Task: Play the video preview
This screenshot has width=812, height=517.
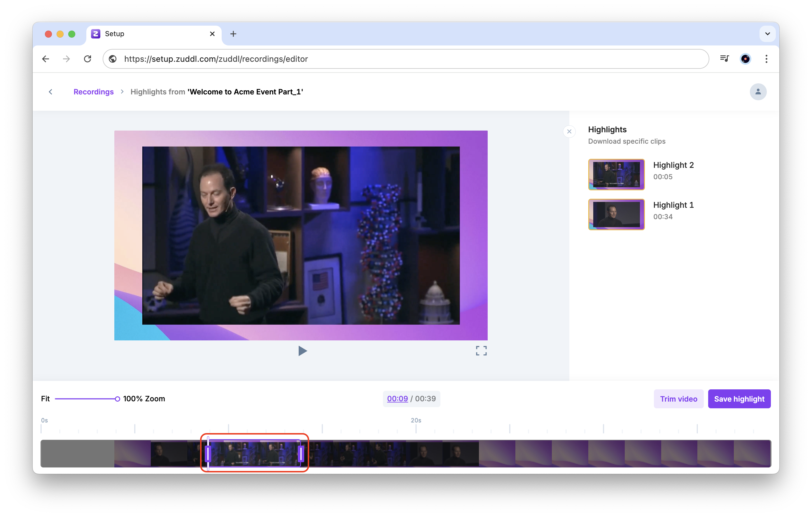Action: pyautogui.click(x=302, y=351)
